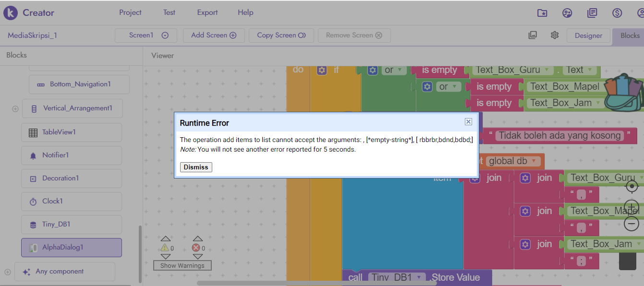Go to previous warning using up arrow
Viewport: 644px width, 286px height.
click(166, 238)
